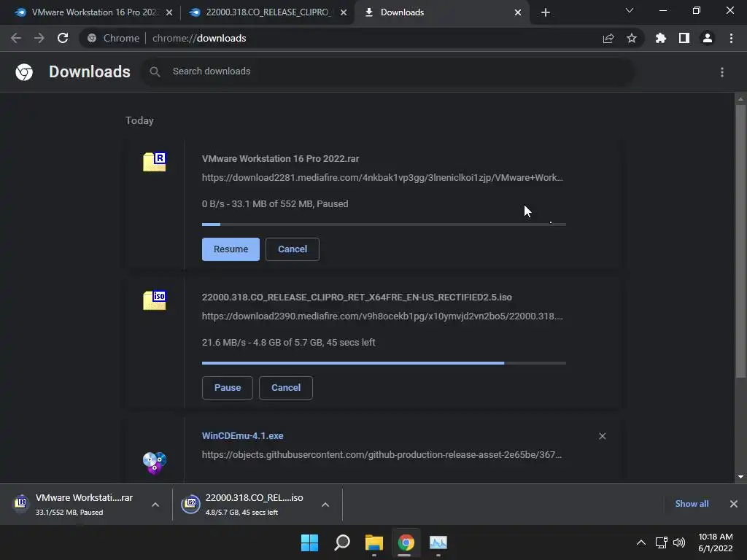Click the browser forward arrow
This screenshot has height=560, width=747.
click(39, 38)
